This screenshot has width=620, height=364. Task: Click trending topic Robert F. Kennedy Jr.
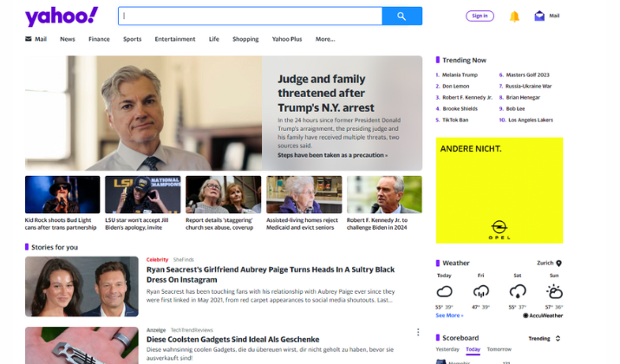tap(467, 97)
